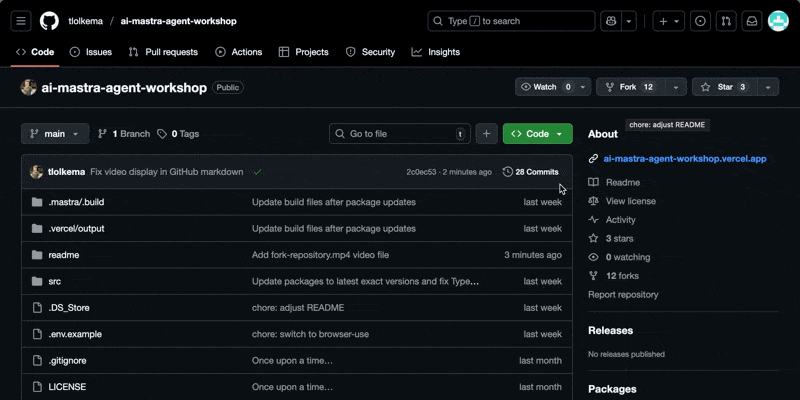Click repository owner avatar beside repo title
This screenshot has width=800, height=400.
(x=29, y=87)
